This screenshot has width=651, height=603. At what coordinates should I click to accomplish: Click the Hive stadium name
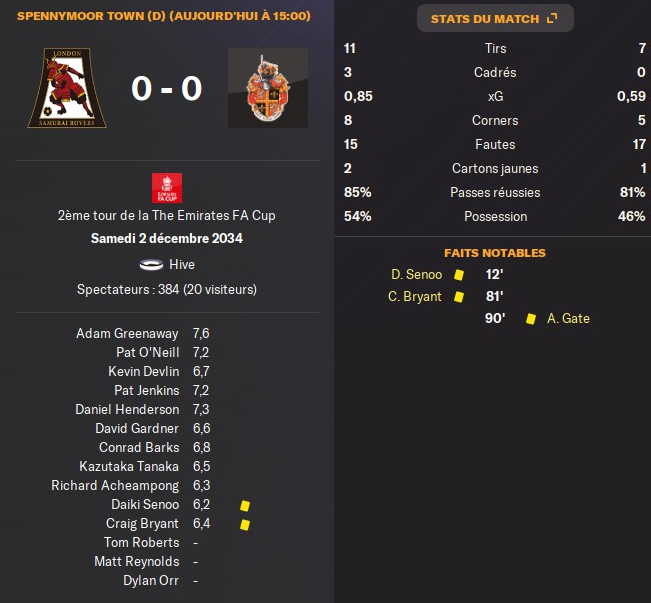point(182,265)
